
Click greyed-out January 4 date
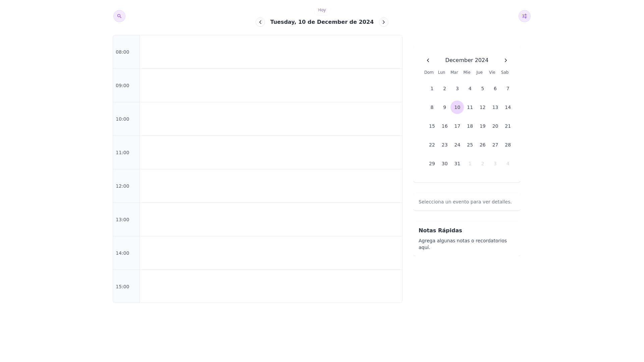coord(507,164)
